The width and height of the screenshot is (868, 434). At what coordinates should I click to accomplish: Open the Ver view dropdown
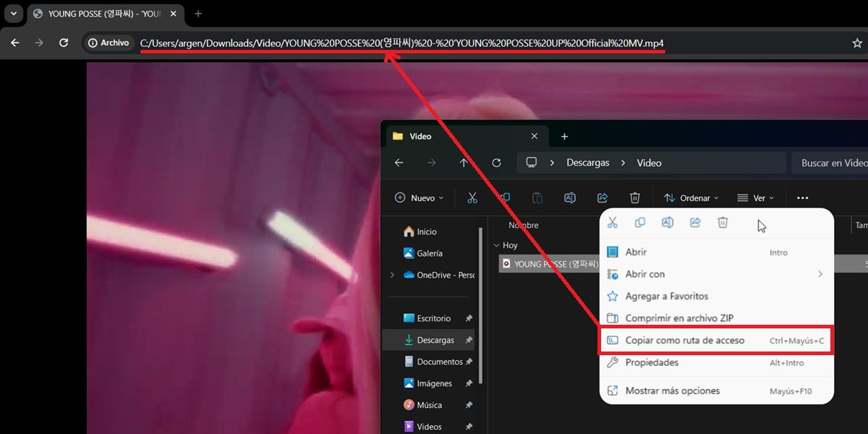coord(756,197)
